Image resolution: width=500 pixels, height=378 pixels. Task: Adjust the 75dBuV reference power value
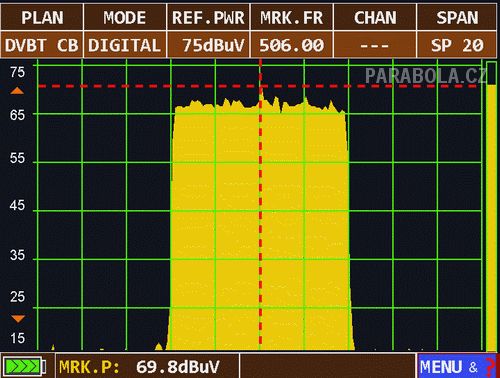click(x=208, y=45)
